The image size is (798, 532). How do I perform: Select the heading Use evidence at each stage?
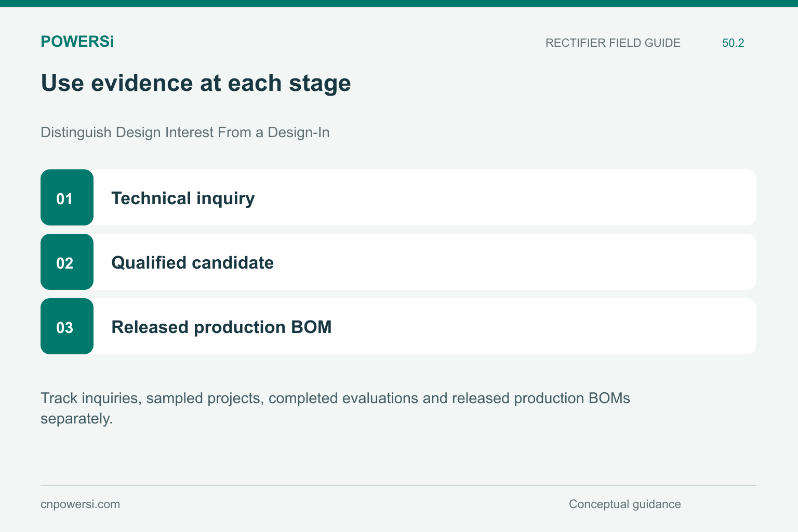coord(196,83)
